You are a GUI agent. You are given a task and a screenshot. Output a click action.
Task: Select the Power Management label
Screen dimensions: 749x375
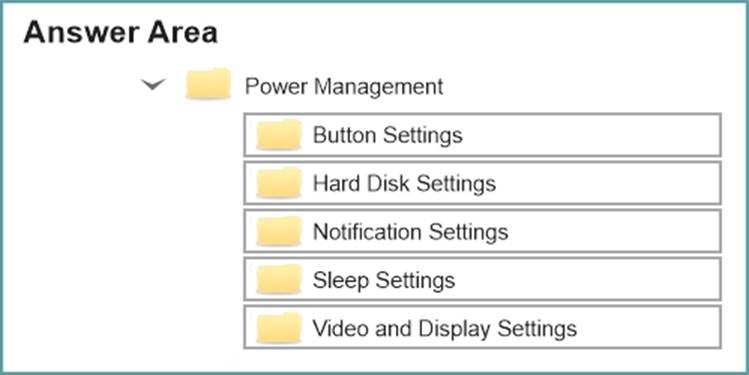pyautogui.click(x=344, y=86)
